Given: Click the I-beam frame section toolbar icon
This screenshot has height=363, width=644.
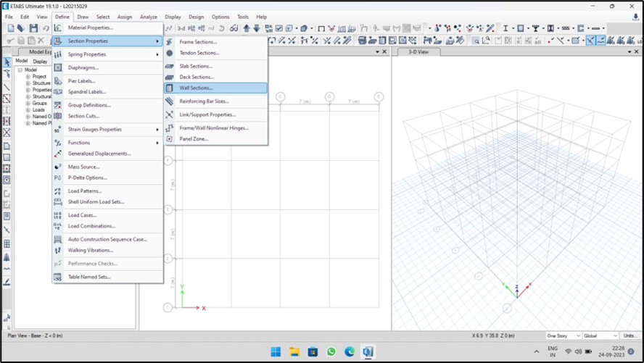Looking at the screenshot, I should click(505, 28).
